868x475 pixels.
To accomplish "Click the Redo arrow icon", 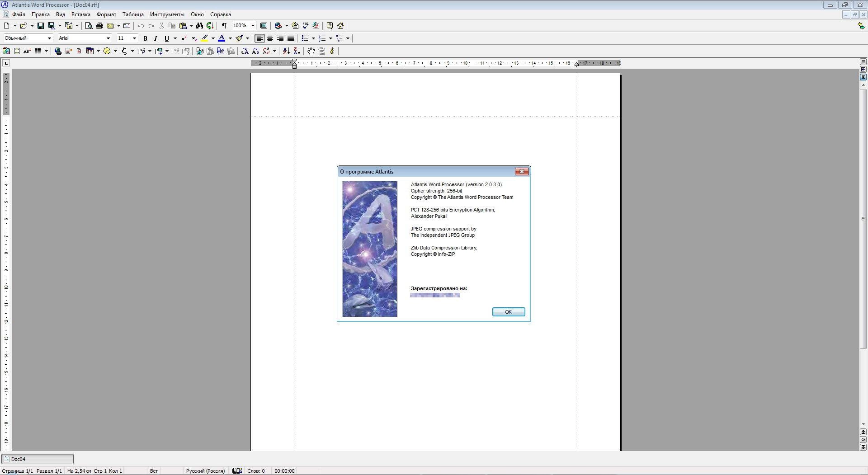I will click(x=151, y=26).
